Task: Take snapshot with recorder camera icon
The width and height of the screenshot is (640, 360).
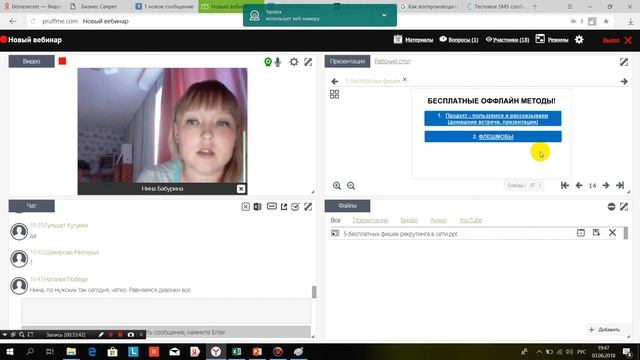Action: 131,335
